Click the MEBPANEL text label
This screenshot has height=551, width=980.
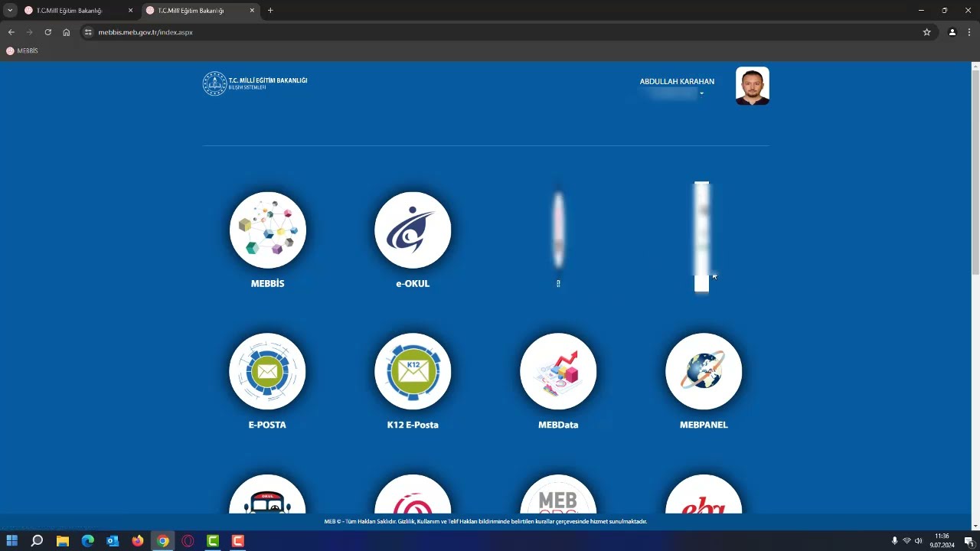coord(704,425)
